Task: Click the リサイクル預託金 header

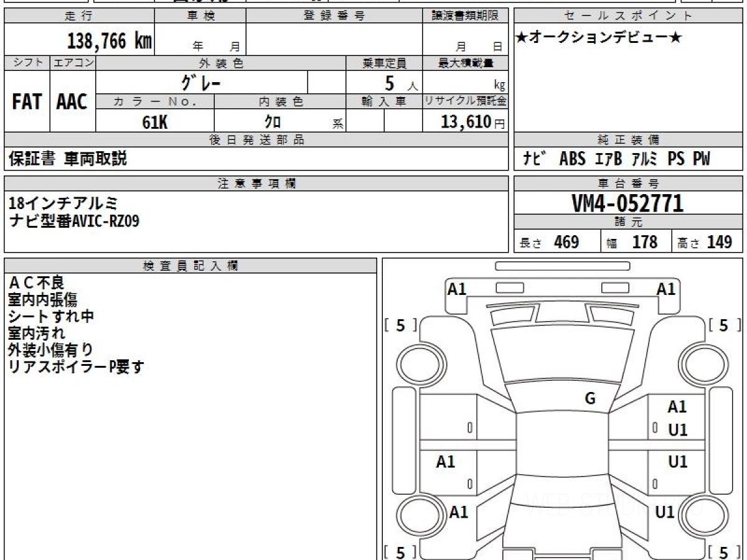Action: pyautogui.click(x=466, y=101)
